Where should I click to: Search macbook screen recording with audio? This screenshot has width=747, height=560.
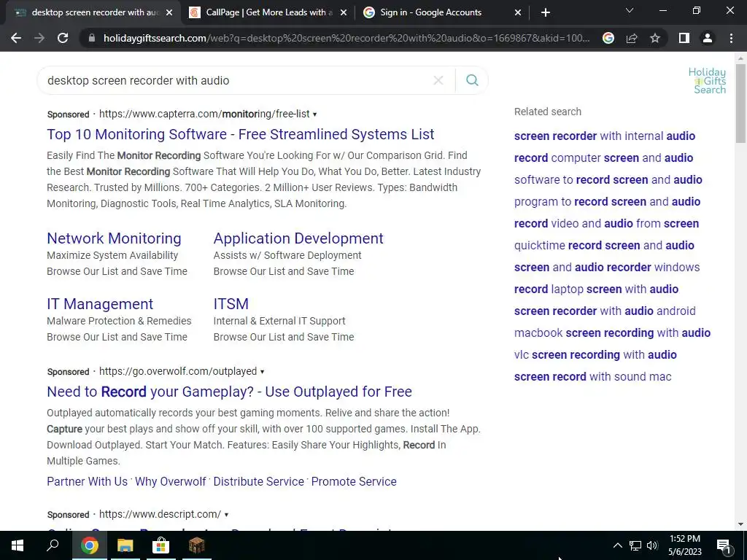click(612, 332)
